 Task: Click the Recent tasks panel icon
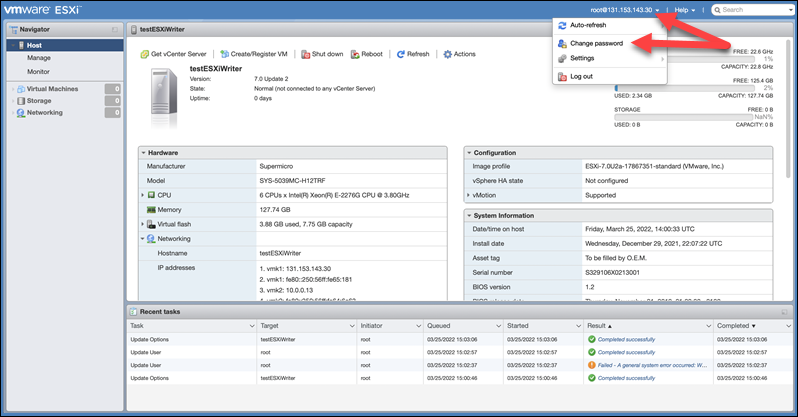tap(133, 312)
